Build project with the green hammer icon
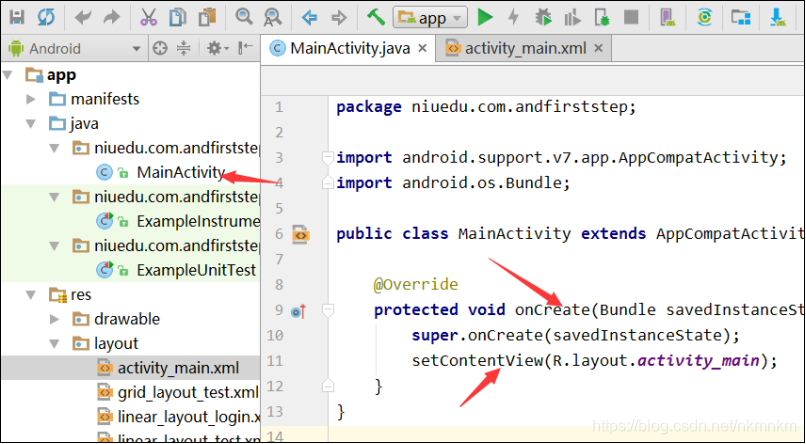The image size is (806, 444). point(376,17)
